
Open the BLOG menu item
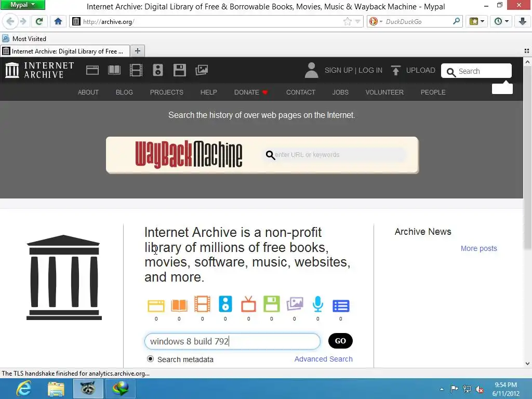point(124,92)
